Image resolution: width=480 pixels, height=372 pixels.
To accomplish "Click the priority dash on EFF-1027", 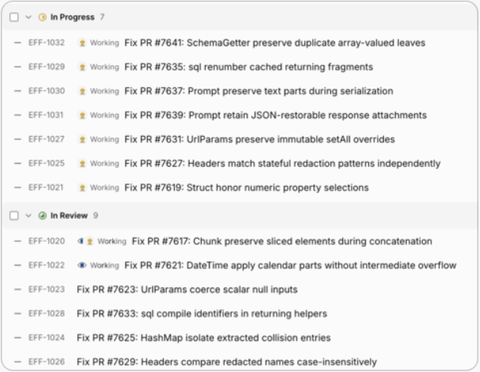I will coord(18,139).
